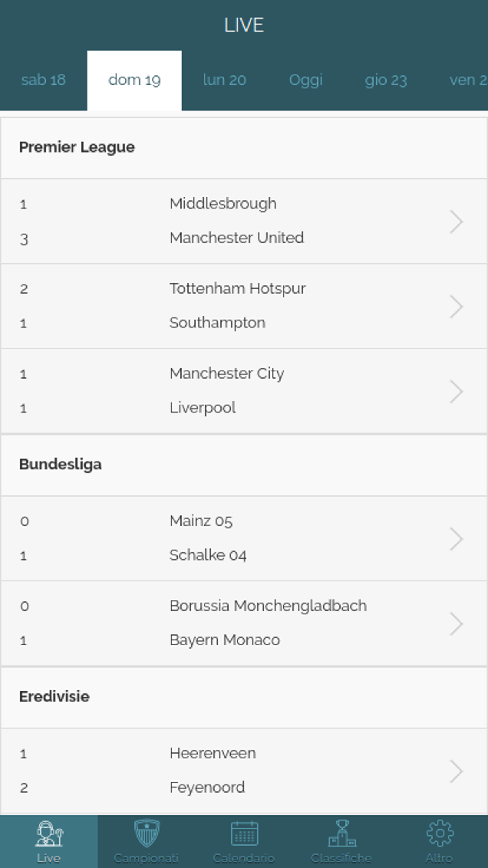Expand Tottenham vs Southampton match chevron

pyautogui.click(x=456, y=307)
